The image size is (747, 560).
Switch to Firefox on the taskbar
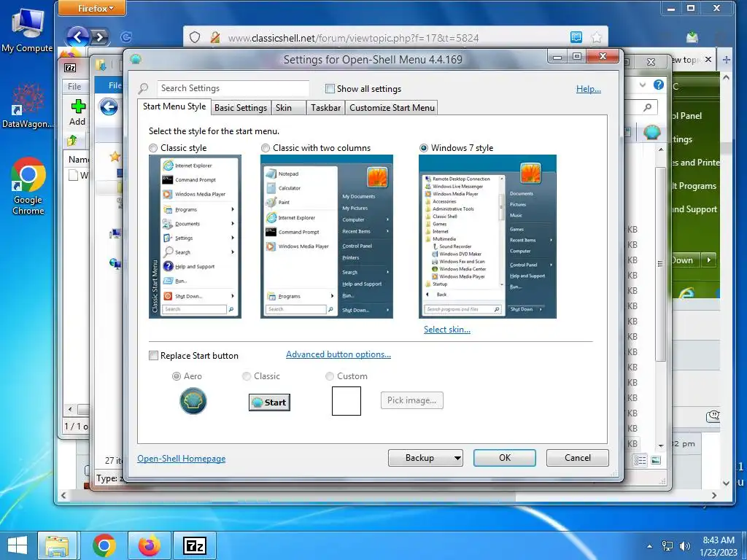[x=150, y=545]
